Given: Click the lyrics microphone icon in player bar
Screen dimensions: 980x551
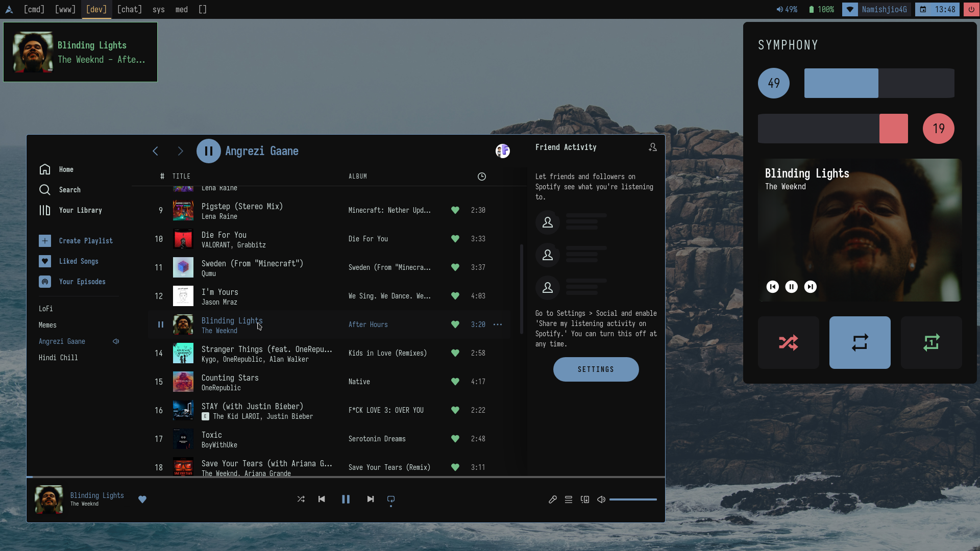Looking at the screenshot, I should point(552,499).
